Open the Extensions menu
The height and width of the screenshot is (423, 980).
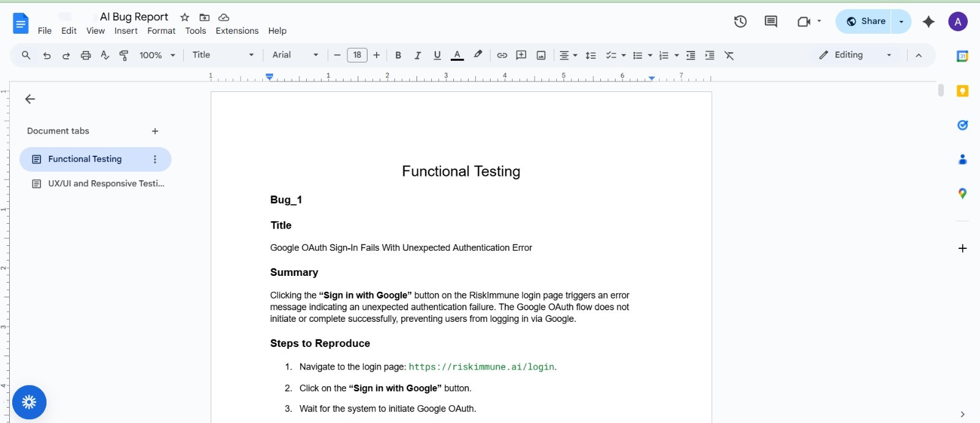[x=237, y=31]
